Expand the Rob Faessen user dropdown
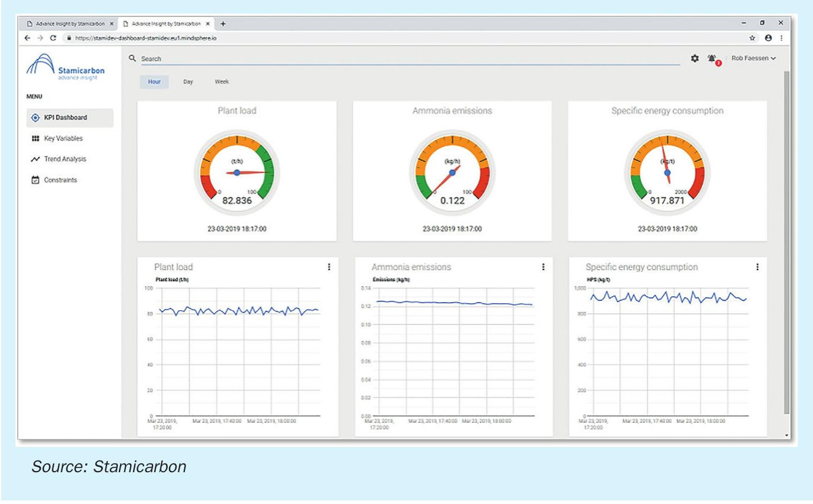Screen dimensions: 813x504 click(x=754, y=58)
